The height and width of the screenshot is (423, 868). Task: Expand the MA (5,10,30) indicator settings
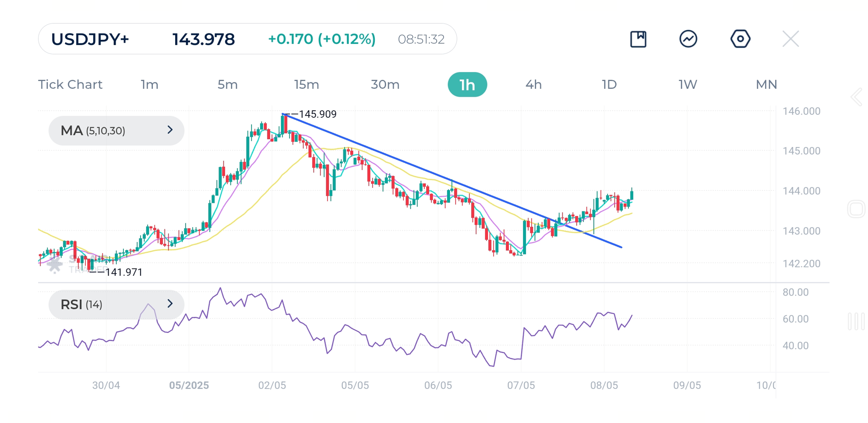(116, 130)
